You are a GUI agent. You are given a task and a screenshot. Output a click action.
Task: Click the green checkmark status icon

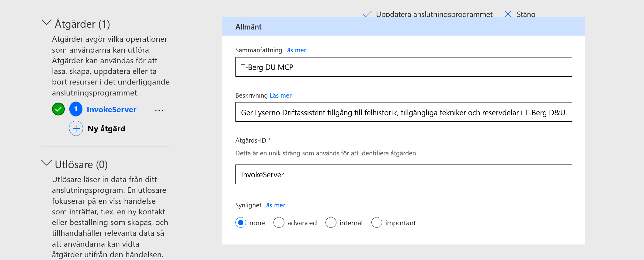[x=58, y=109]
